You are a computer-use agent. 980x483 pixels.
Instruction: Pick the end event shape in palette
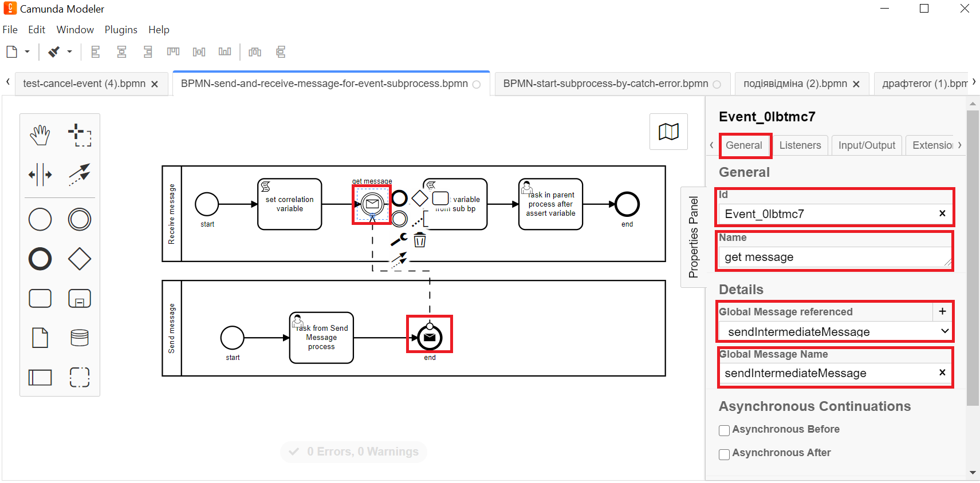(40, 259)
